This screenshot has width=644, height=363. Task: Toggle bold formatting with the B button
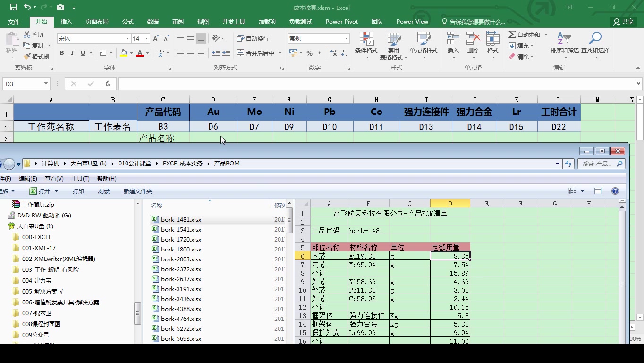point(61,53)
